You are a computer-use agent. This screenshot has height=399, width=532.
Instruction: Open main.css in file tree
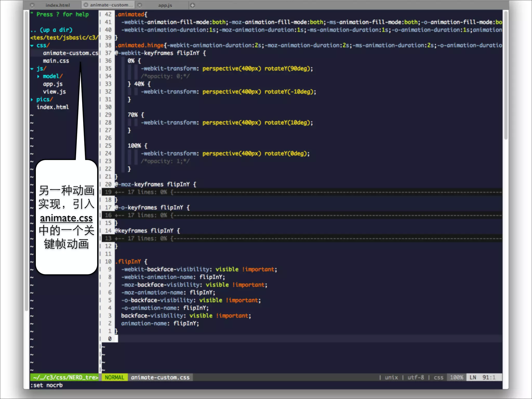click(56, 61)
